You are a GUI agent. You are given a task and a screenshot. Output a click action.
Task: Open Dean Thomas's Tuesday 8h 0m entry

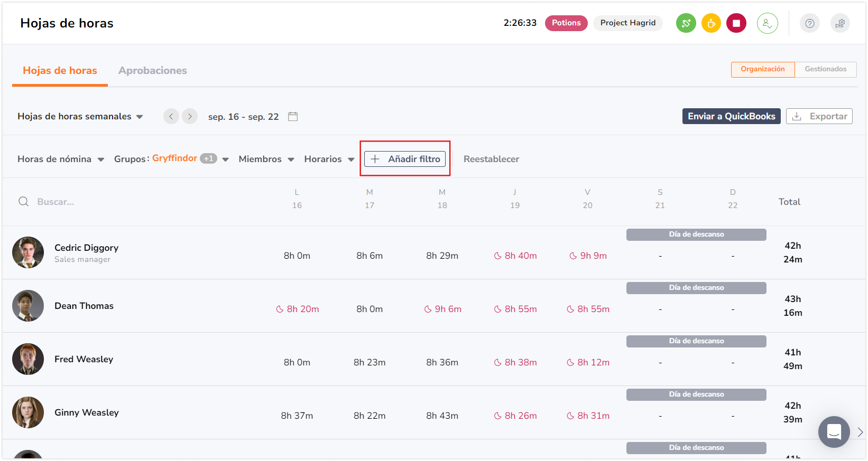370,309
